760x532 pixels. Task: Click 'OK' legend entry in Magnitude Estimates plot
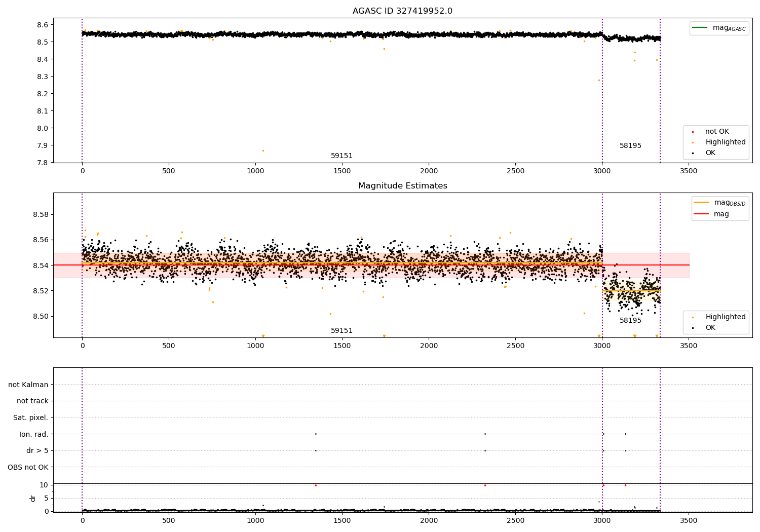click(704, 328)
